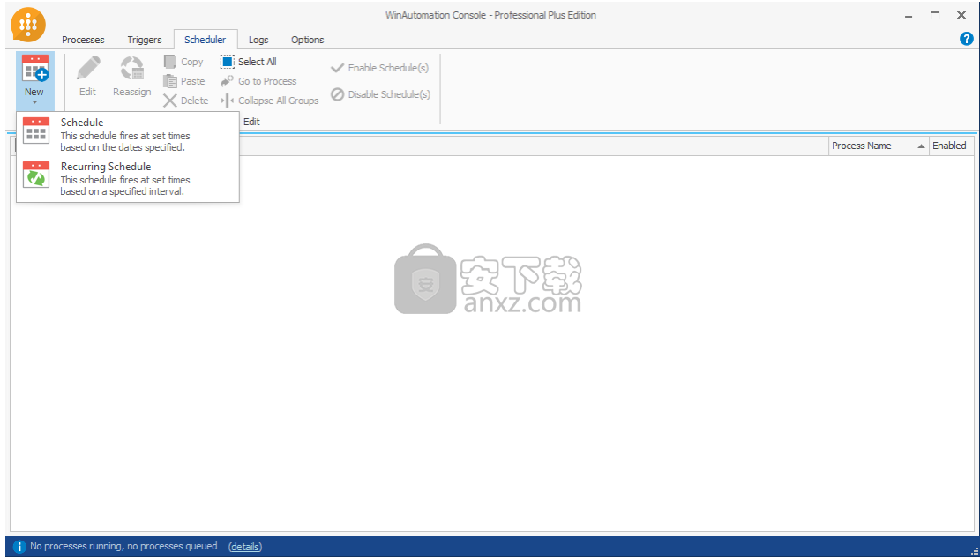Screen dimensions: 980x560
Task: Choose Recurring Schedule from the New menu
Action: click(128, 179)
